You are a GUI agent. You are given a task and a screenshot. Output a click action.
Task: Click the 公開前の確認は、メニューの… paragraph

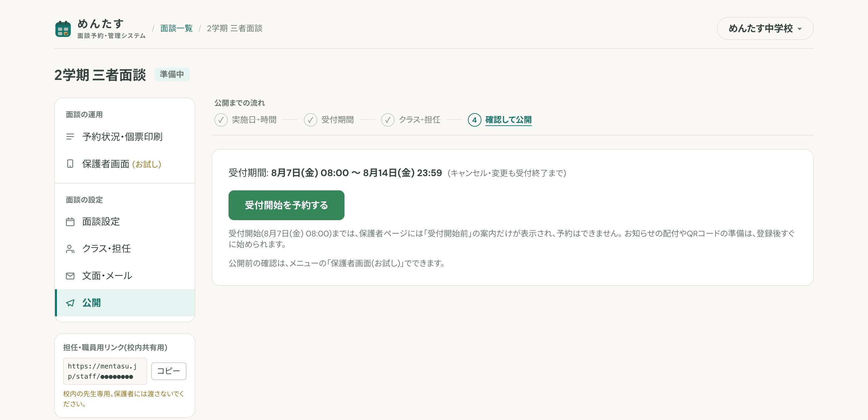coord(336,263)
